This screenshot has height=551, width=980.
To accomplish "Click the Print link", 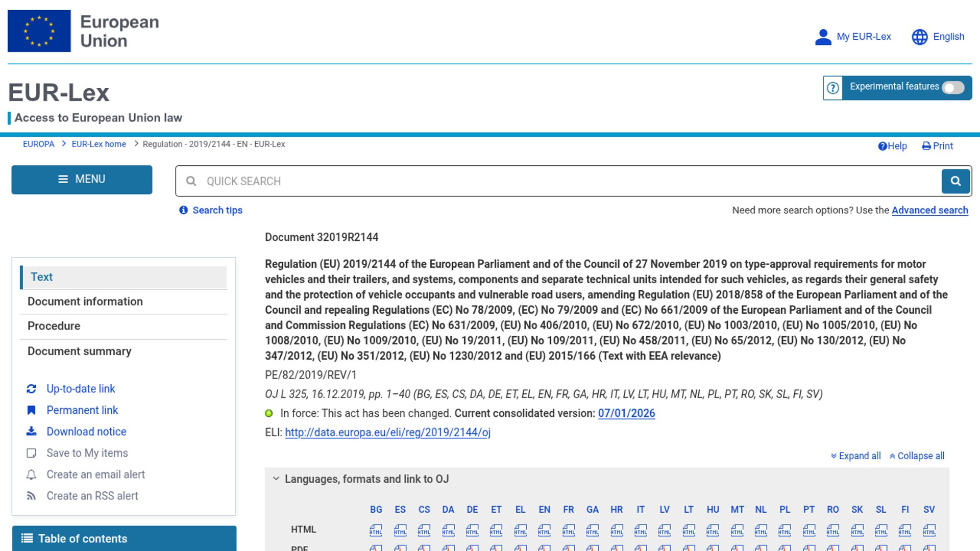I will [x=938, y=146].
